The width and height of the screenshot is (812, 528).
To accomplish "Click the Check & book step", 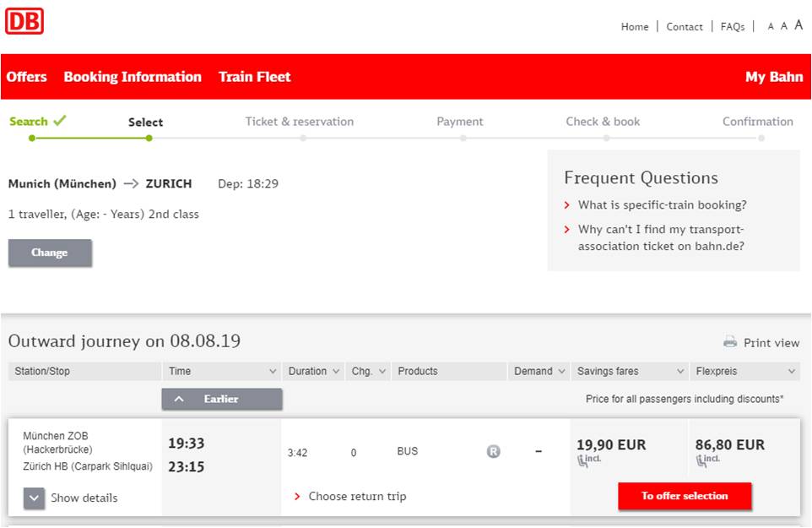I will click(x=603, y=122).
